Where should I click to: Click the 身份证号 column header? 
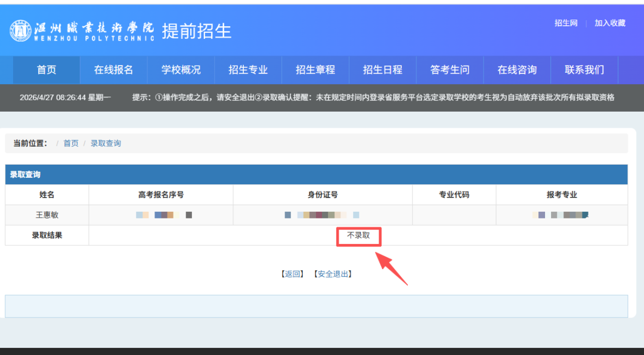coord(323,195)
